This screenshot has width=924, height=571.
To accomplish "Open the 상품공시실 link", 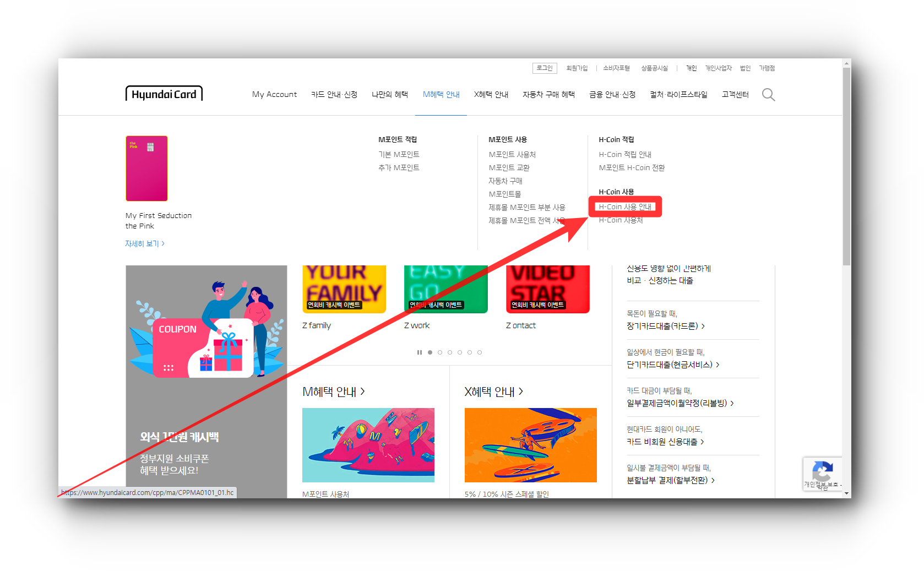I will [654, 68].
